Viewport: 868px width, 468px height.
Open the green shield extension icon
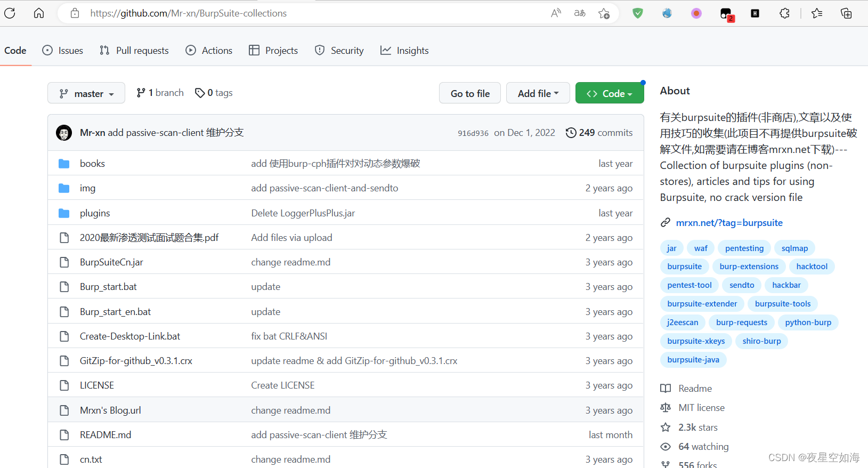coord(638,13)
